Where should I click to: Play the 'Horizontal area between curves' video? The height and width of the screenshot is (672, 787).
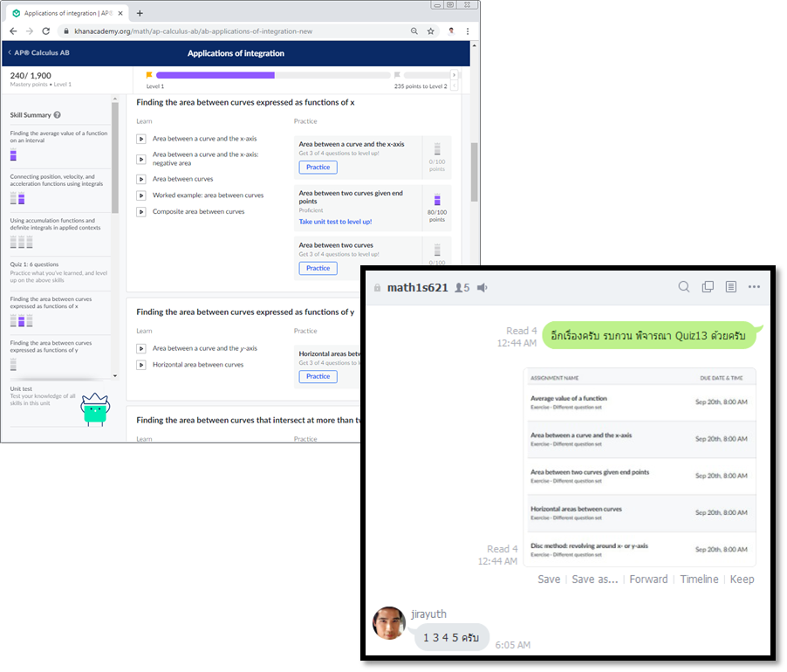click(x=141, y=365)
